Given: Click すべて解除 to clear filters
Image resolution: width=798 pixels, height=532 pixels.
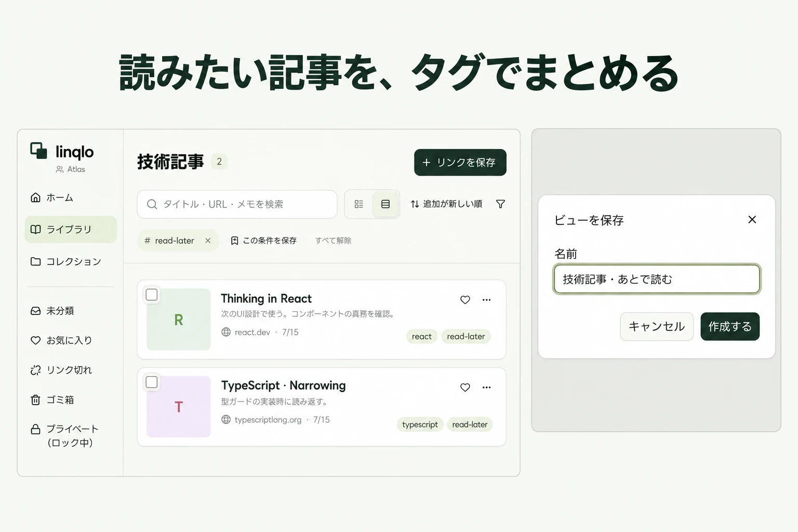Looking at the screenshot, I should [333, 241].
